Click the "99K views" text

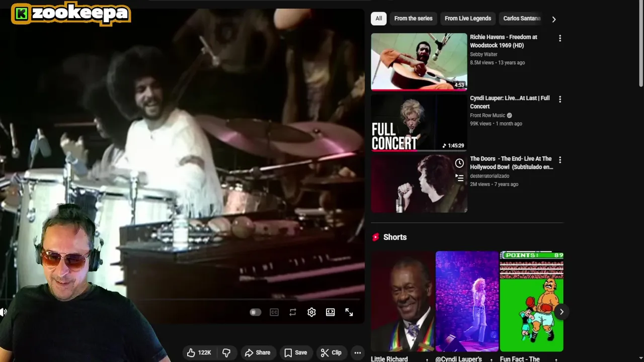(480, 124)
